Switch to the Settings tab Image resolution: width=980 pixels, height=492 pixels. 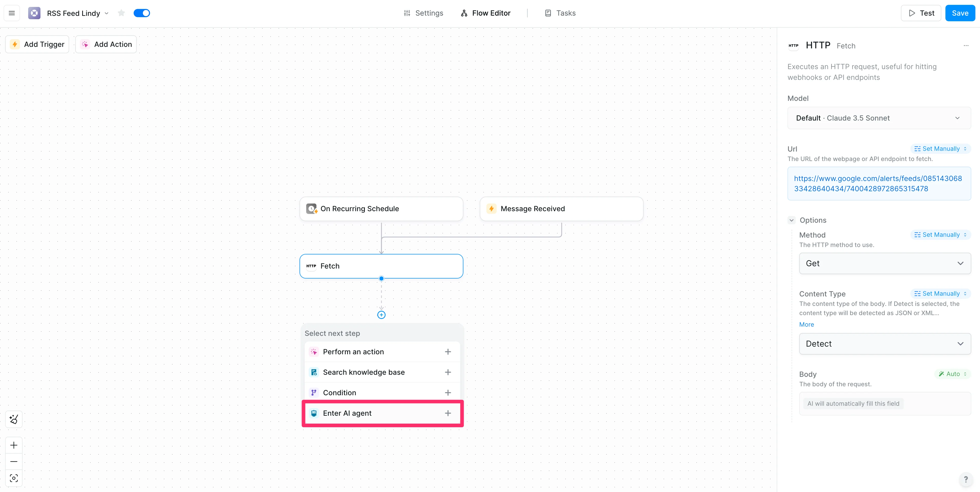tap(423, 13)
